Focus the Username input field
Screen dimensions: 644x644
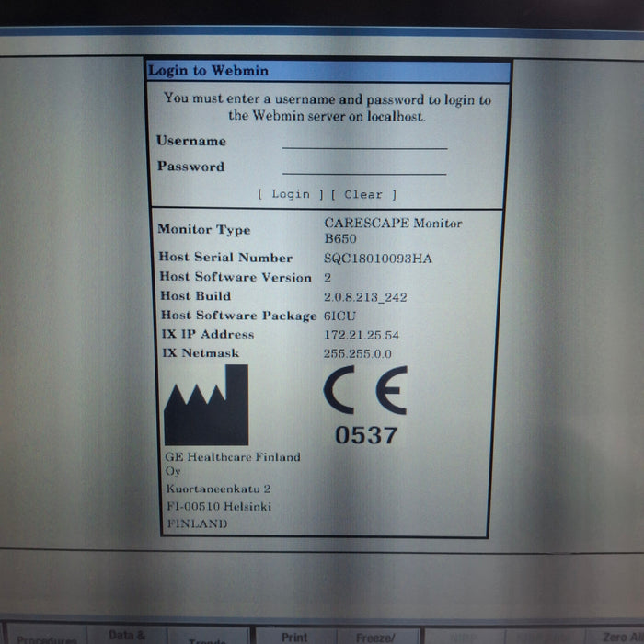[364, 142]
